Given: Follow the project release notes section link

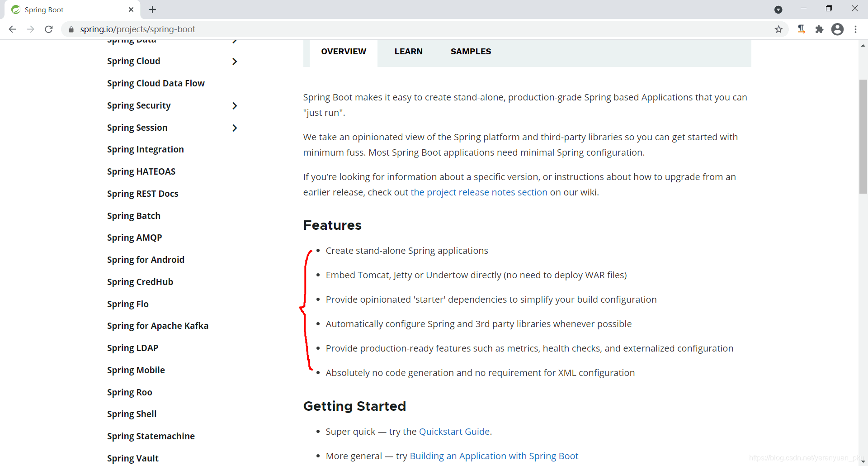Looking at the screenshot, I should pyautogui.click(x=479, y=192).
